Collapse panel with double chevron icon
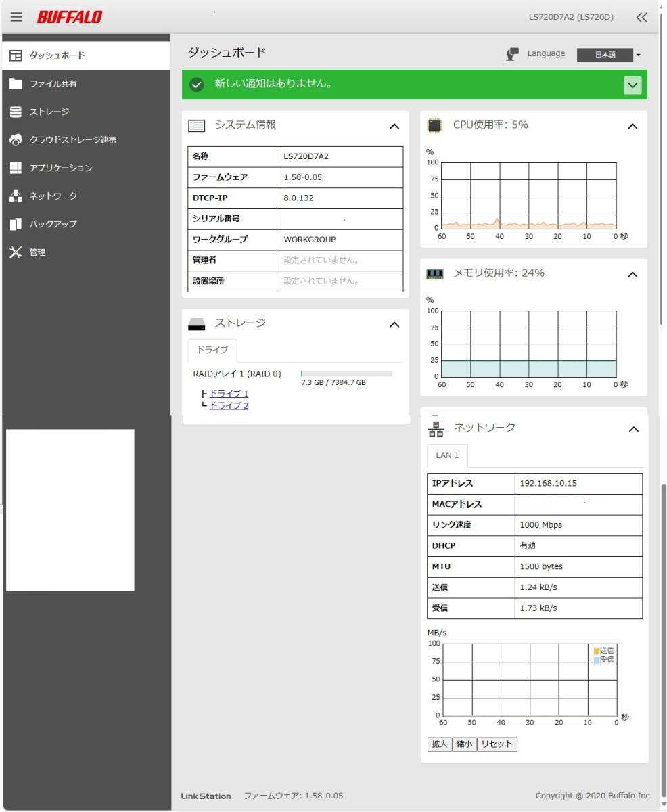Viewport: 667px width, 812px height. tap(642, 18)
